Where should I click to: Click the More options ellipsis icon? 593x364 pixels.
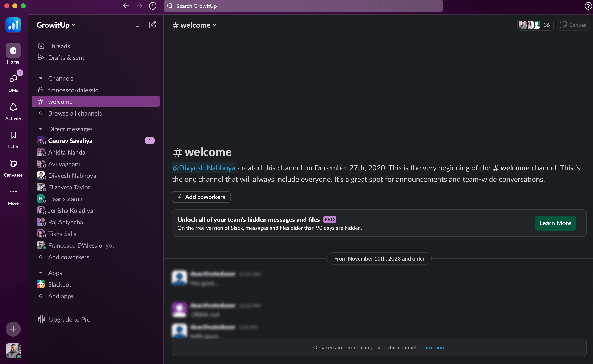coord(13,191)
